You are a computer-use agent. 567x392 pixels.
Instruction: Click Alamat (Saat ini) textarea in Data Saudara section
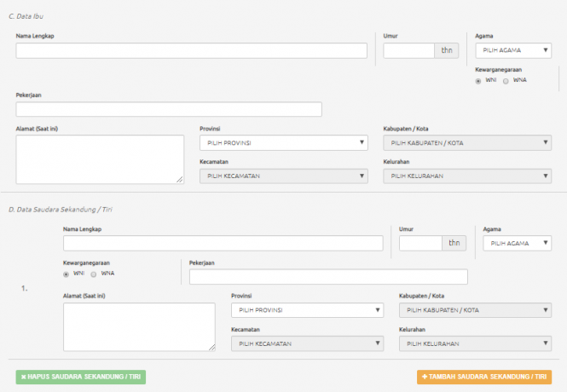pos(139,326)
